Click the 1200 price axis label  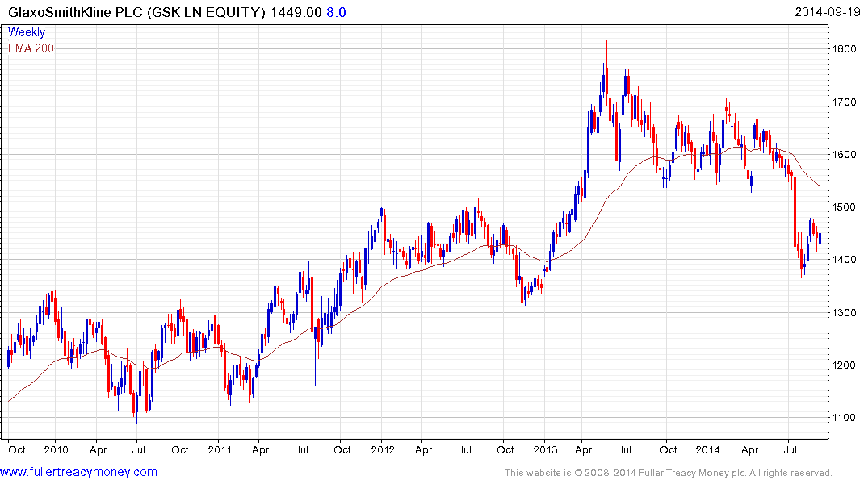tap(845, 365)
